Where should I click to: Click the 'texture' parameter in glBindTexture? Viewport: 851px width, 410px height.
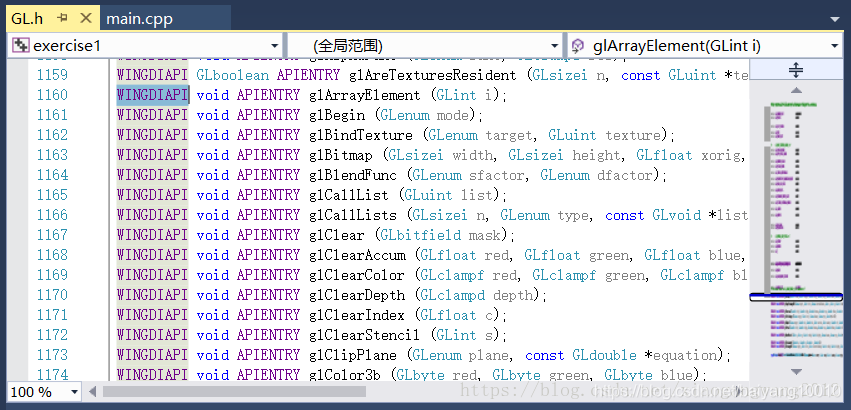click(x=632, y=135)
